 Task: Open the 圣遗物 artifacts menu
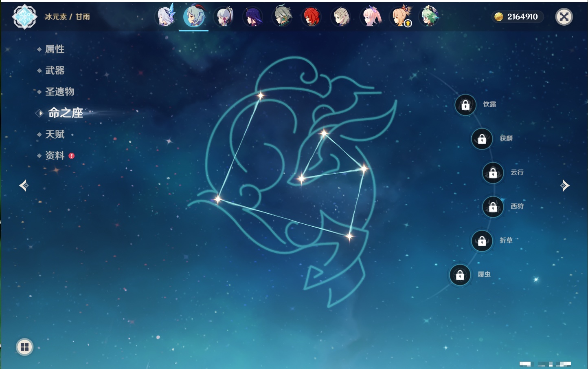59,92
